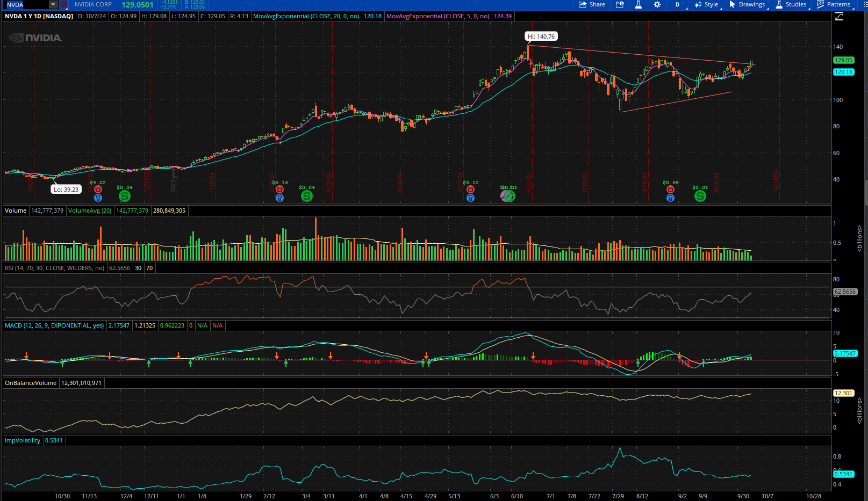Click the split and dividend icon near 6/10
The width and height of the screenshot is (868, 501).
508,196
